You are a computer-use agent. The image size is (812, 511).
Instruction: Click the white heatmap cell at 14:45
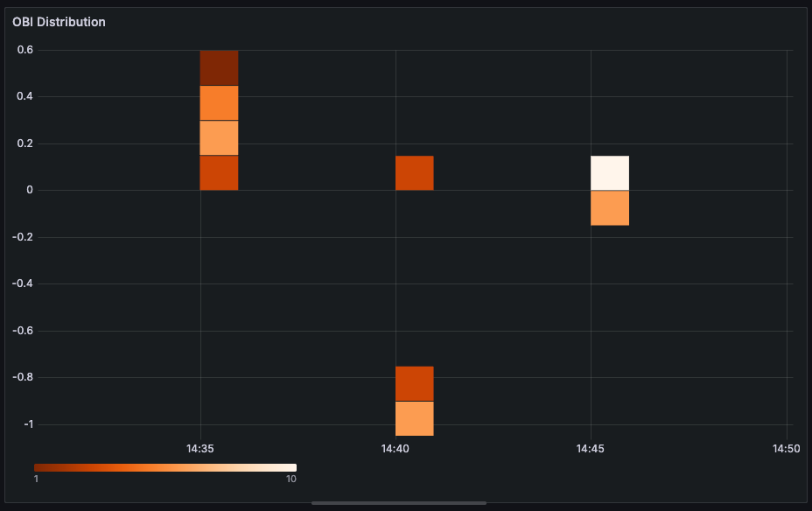[x=610, y=172]
